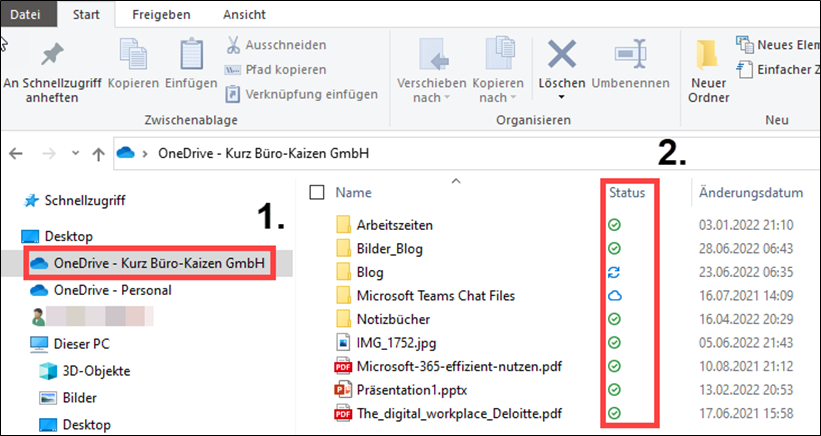
Task: Click date 17.06.2021 15:58 of Deloitte pdf
Action: [x=746, y=413]
